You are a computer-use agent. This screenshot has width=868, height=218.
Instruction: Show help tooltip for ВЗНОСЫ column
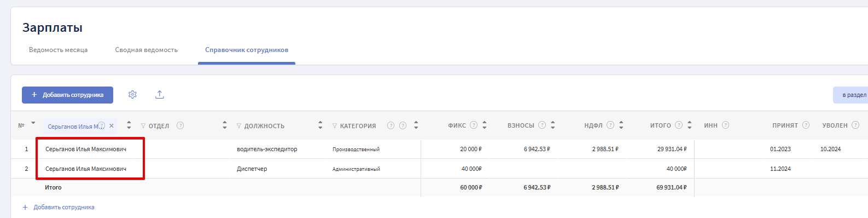point(542,125)
